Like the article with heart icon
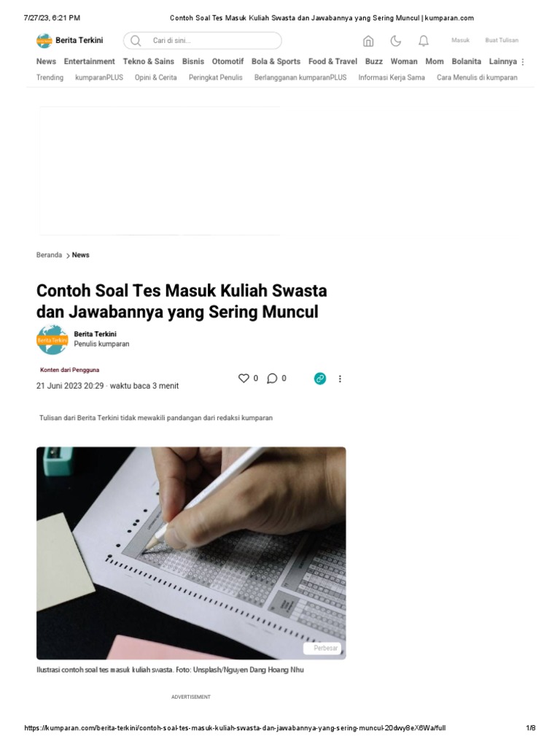The height and width of the screenshot is (747, 560). coord(244,379)
